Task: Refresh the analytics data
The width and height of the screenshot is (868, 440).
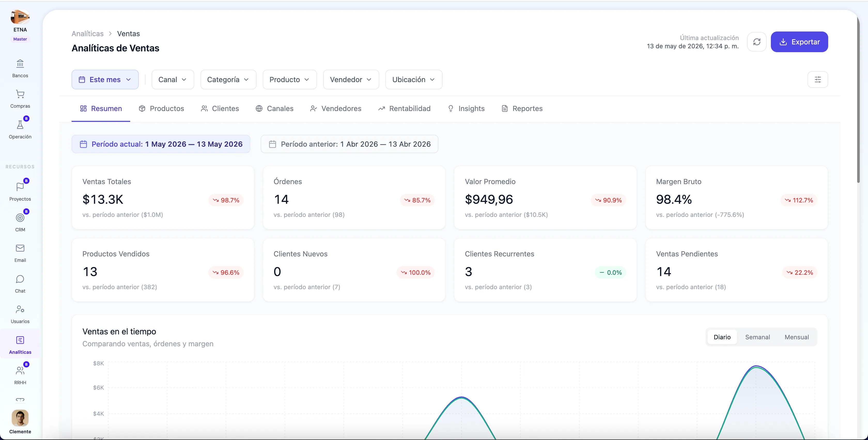Action: pyautogui.click(x=757, y=42)
